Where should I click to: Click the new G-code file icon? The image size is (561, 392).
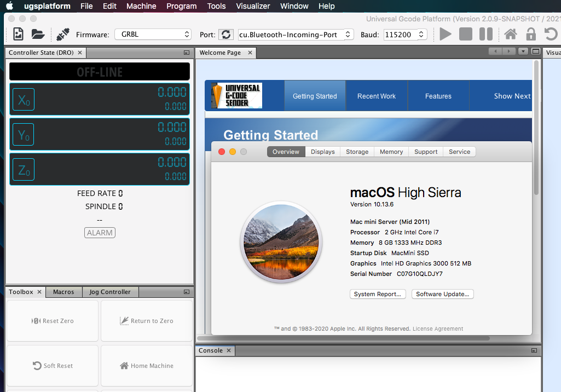click(19, 34)
